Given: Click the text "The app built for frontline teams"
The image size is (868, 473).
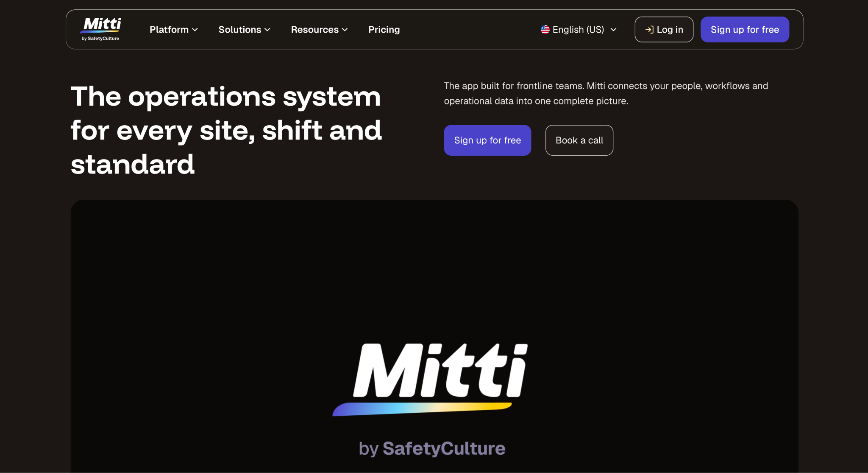Looking at the screenshot, I should pyautogui.click(x=514, y=86).
